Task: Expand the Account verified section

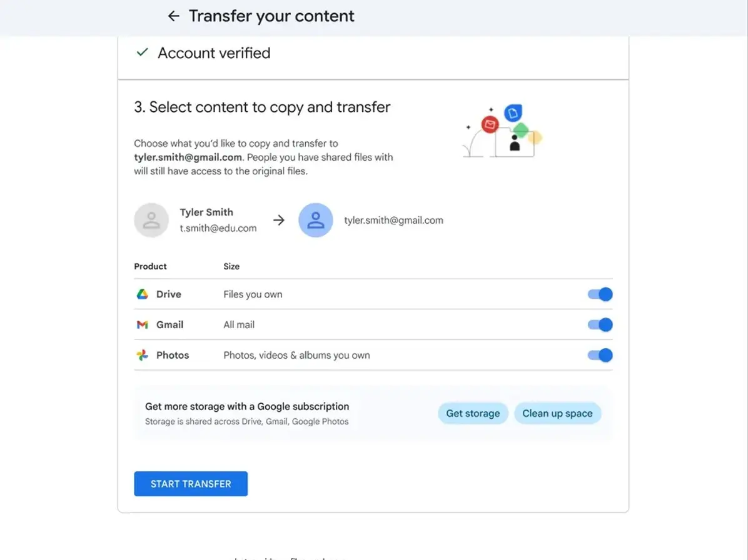Action: pos(213,53)
